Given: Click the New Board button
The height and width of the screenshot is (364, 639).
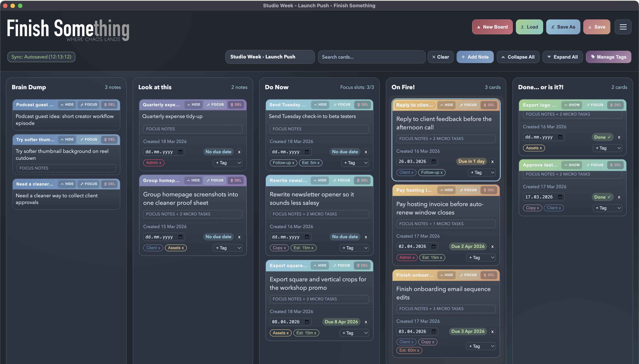Looking at the screenshot, I should (492, 27).
